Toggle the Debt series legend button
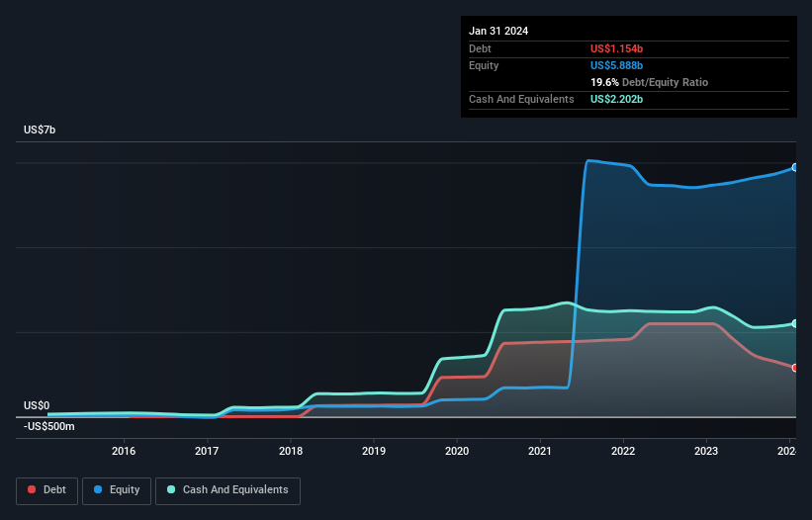 pos(47,490)
